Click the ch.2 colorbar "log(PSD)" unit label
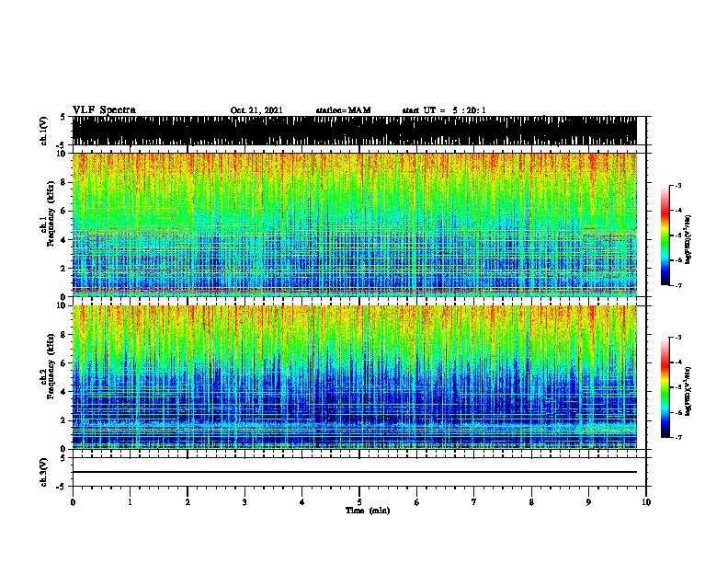Image resolution: width=728 pixels, height=563 pixels. [x=688, y=392]
